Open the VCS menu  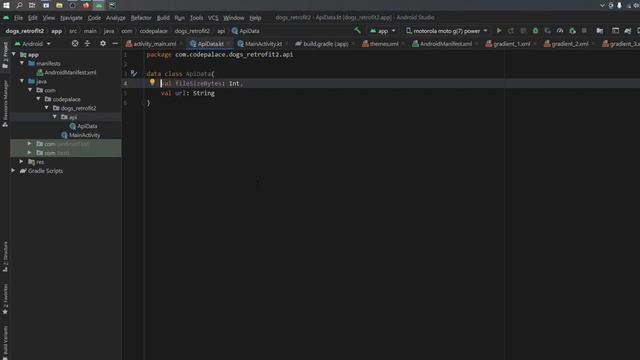(x=213, y=18)
